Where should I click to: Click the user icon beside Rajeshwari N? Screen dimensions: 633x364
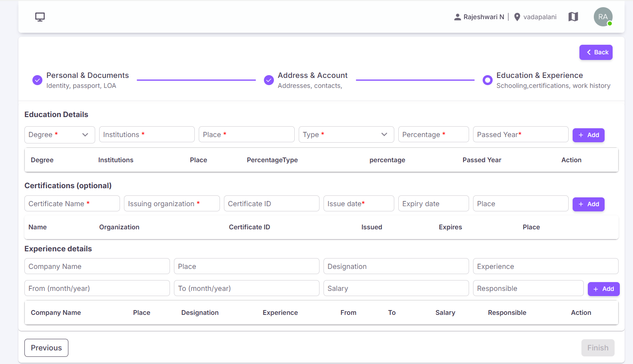click(457, 17)
